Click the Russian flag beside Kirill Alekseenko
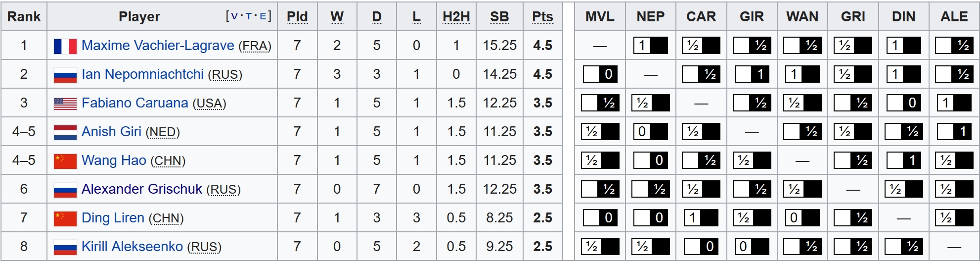980x265 pixels. coord(65,247)
